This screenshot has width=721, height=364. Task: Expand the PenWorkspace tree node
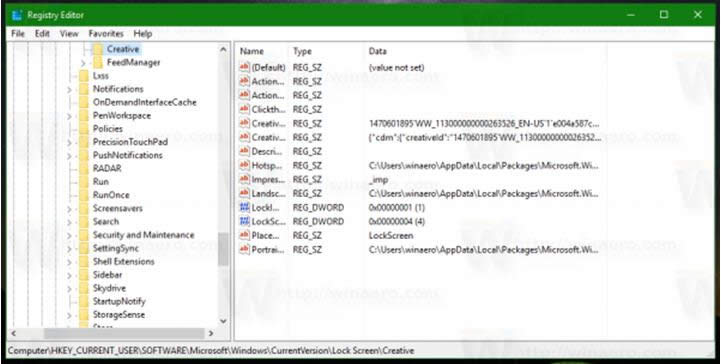[69, 116]
